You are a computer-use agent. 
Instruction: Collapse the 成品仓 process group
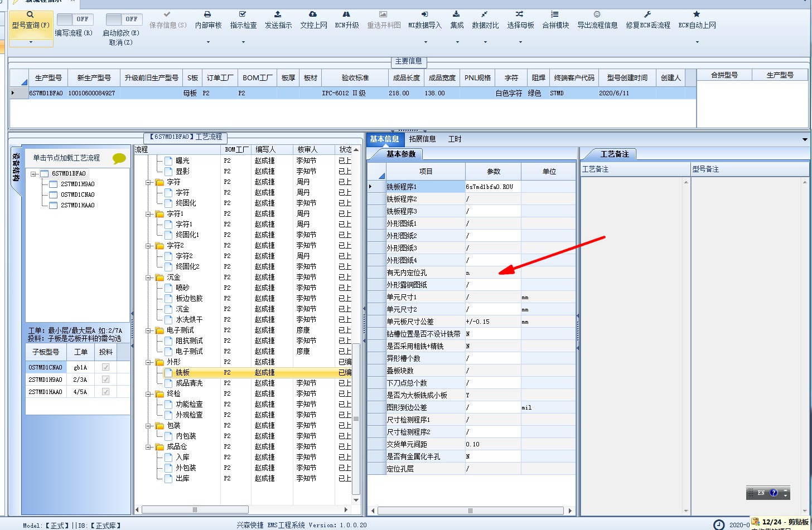[x=148, y=446]
